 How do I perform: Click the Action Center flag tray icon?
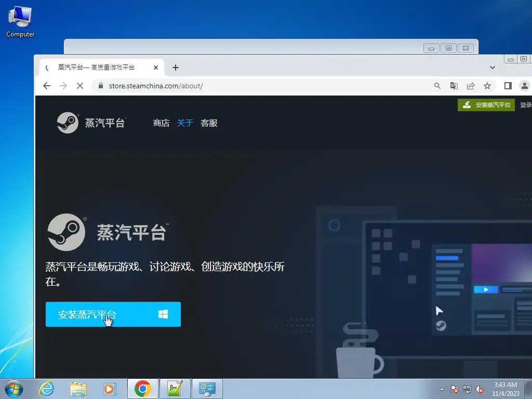point(454,389)
